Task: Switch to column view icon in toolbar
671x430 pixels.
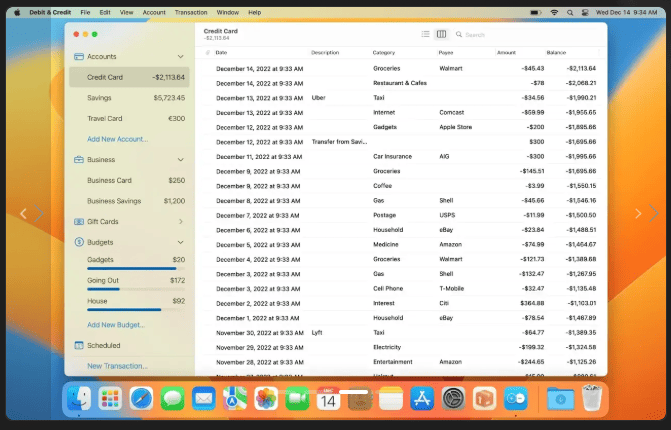Action: point(441,34)
